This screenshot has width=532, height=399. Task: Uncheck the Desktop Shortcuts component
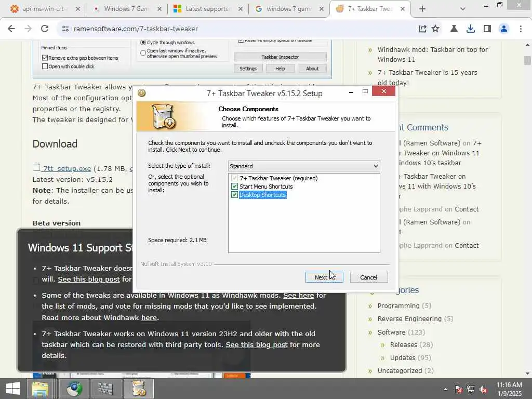[x=234, y=195]
